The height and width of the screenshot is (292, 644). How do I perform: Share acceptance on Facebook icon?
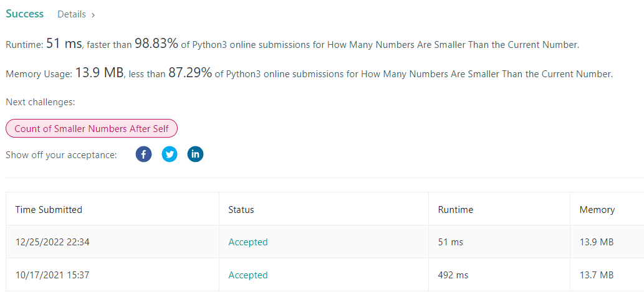pos(144,154)
